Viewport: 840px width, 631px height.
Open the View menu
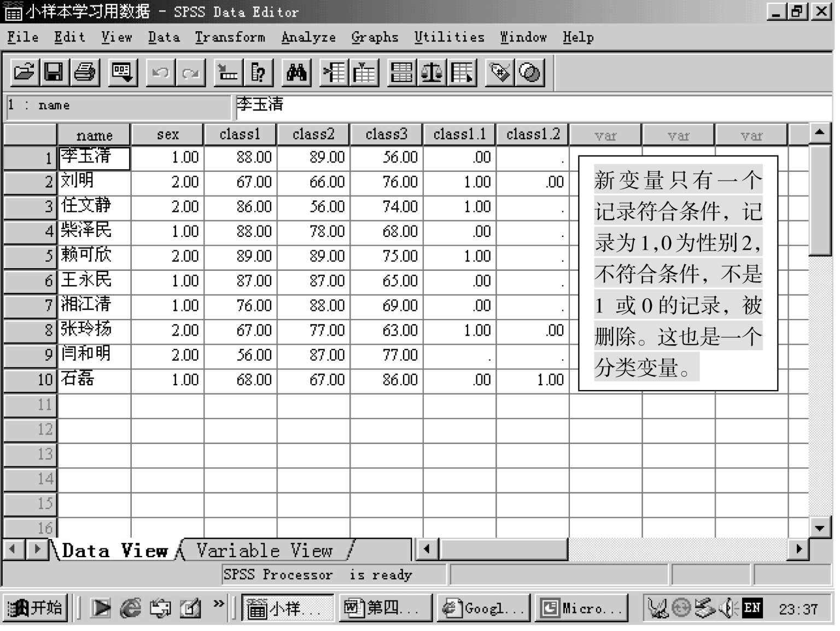point(116,37)
